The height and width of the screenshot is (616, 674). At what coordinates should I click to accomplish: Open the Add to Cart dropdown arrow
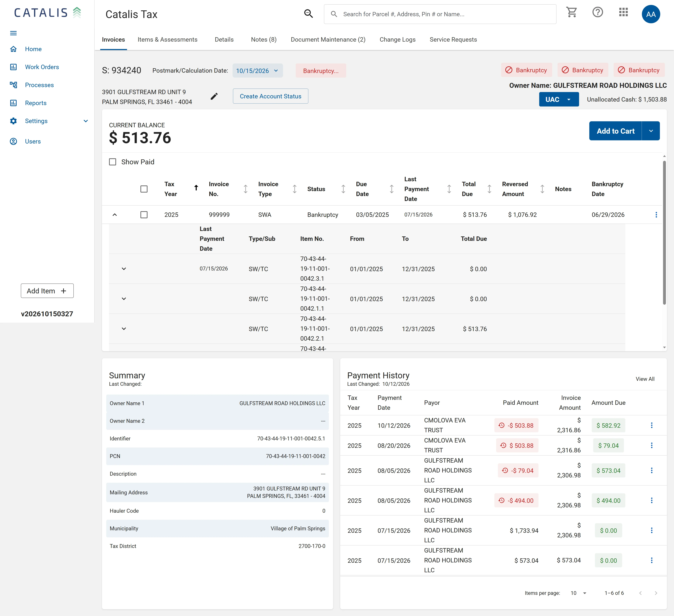coord(651,131)
